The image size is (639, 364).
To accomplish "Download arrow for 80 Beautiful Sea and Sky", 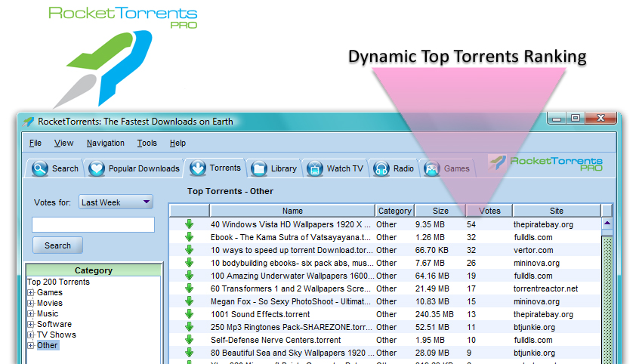I will [189, 353].
